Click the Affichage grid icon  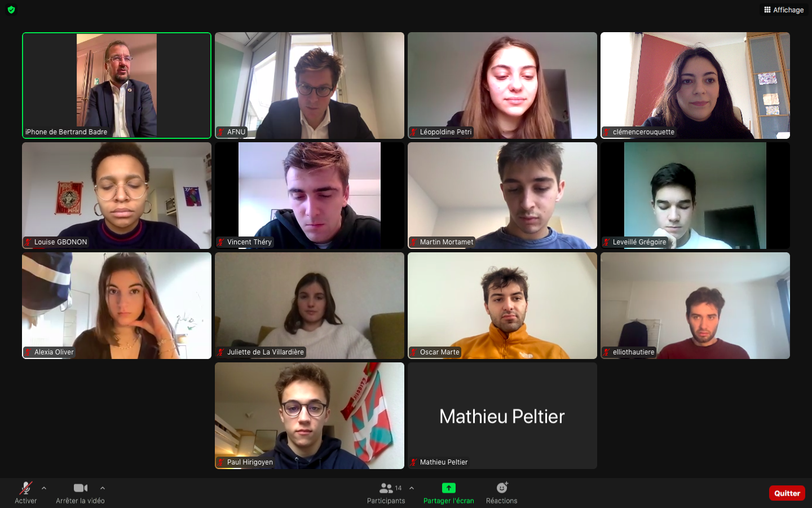coord(767,10)
